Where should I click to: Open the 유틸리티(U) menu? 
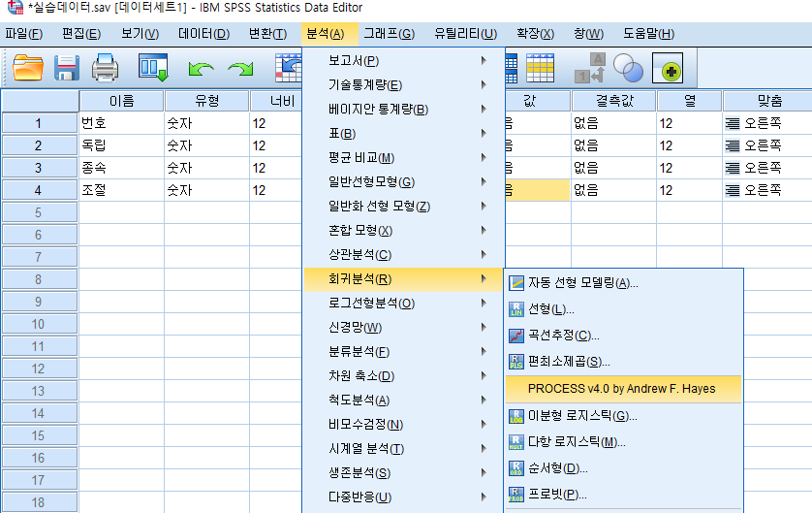[465, 34]
